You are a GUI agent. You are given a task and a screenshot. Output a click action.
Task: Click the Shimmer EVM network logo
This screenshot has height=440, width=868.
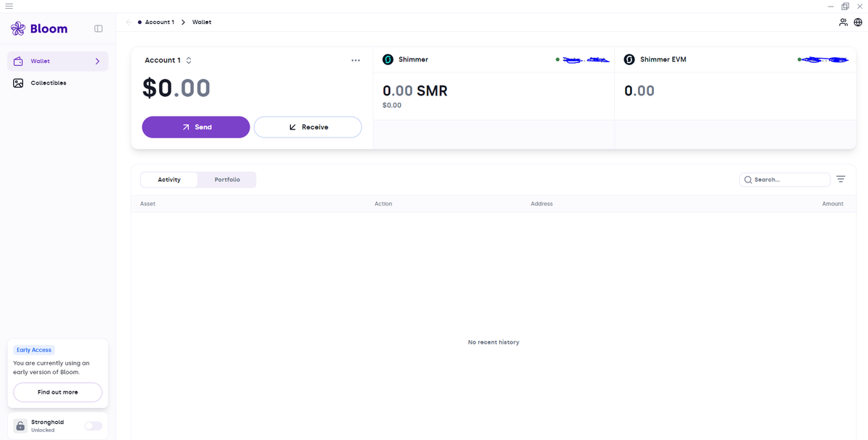[x=629, y=59]
